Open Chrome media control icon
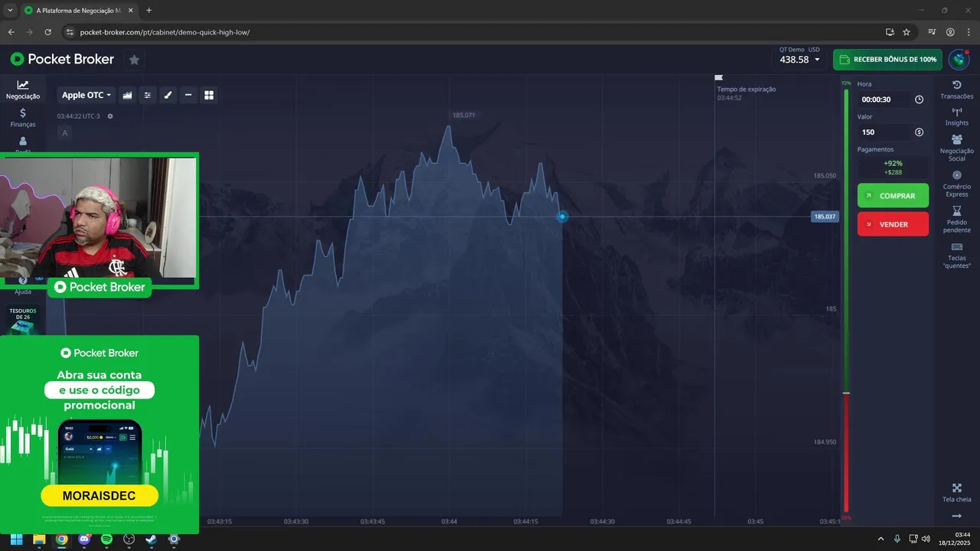The image size is (980, 551). coord(932,32)
